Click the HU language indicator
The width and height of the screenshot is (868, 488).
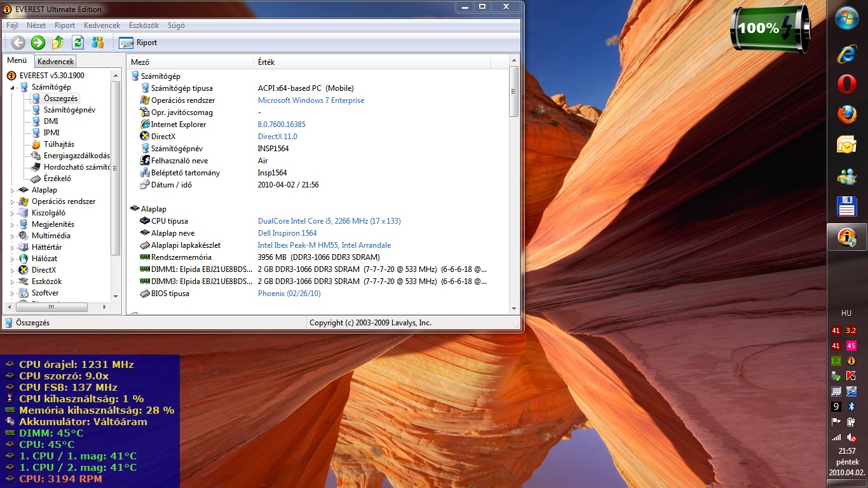[x=846, y=313]
